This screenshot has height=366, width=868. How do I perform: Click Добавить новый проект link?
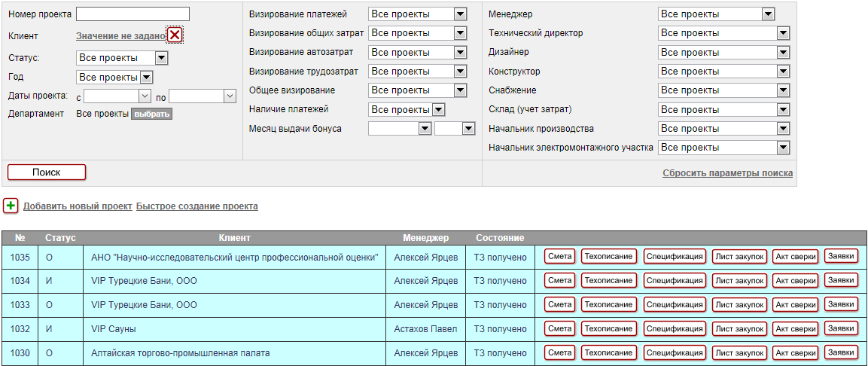(x=78, y=206)
